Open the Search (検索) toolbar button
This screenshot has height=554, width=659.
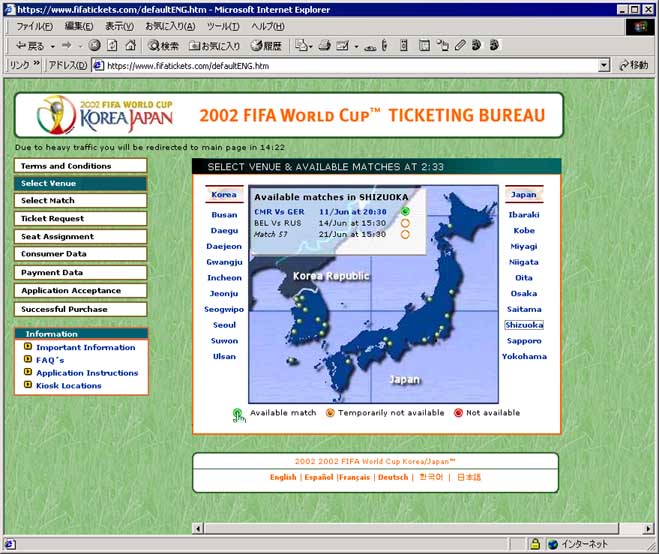click(x=163, y=45)
